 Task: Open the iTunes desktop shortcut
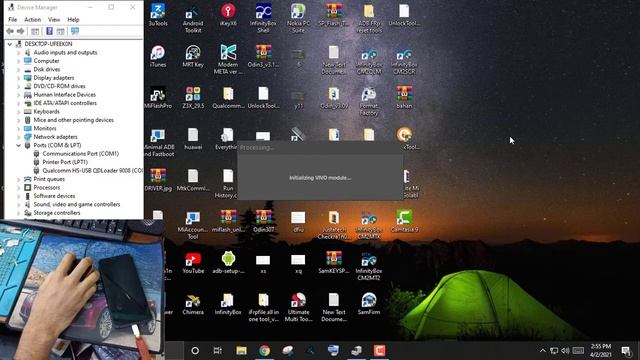point(158,56)
